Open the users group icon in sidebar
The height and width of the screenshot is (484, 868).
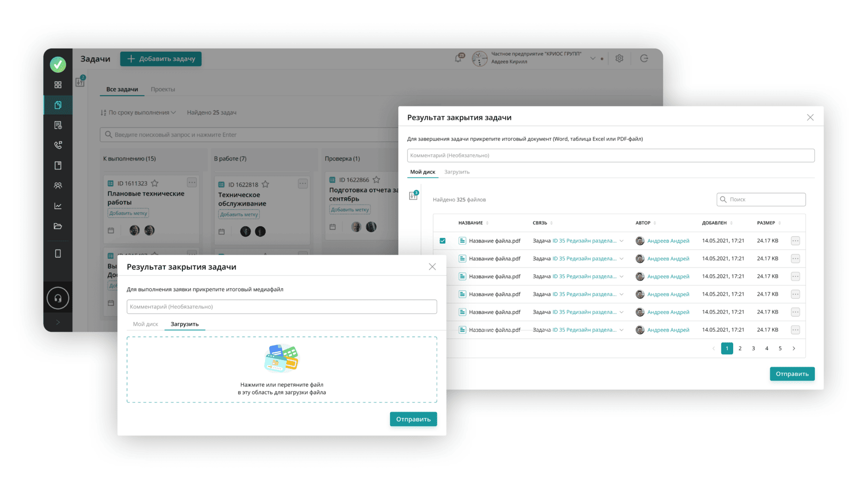(58, 185)
